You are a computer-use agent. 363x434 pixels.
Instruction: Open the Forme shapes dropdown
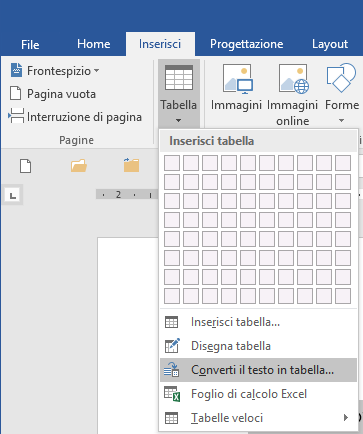tap(341, 93)
